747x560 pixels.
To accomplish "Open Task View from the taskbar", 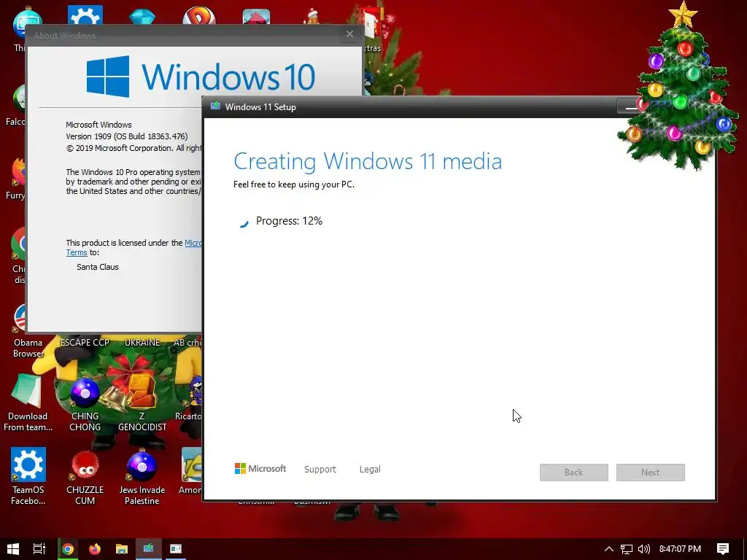I will [x=39, y=549].
